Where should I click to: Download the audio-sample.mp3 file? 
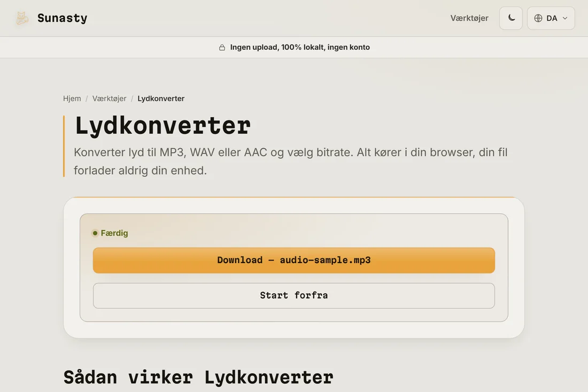[293, 260]
